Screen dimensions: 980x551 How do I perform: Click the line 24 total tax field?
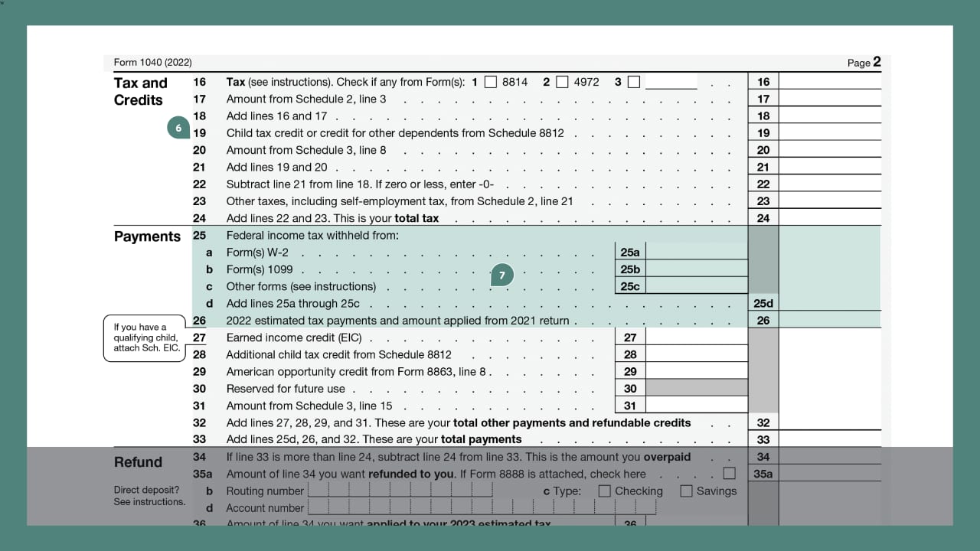coord(829,218)
